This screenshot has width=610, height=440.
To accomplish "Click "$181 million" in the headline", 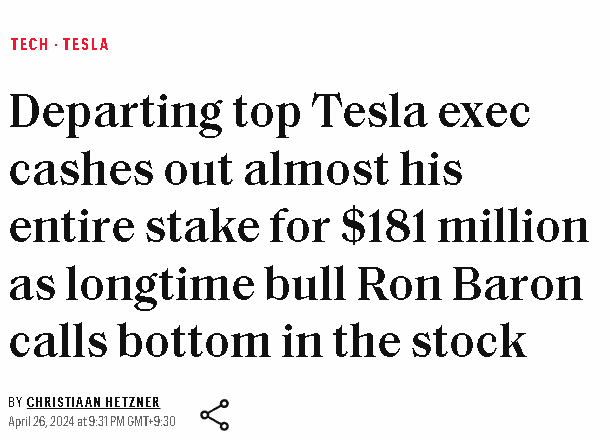I will pyautogui.click(x=464, y=228).
